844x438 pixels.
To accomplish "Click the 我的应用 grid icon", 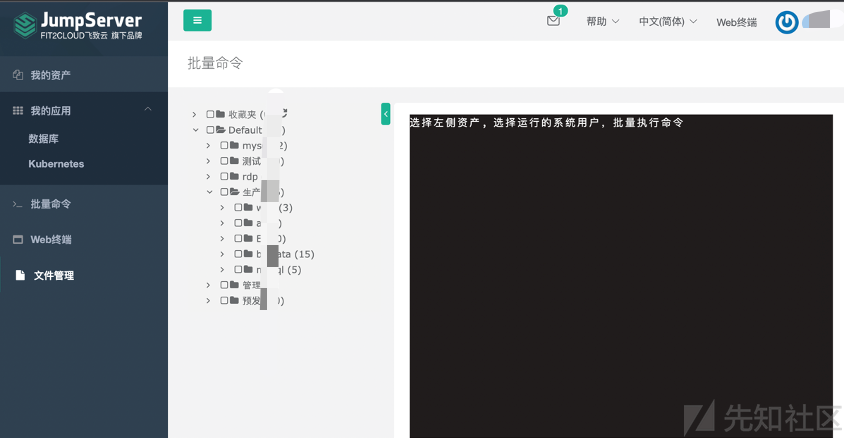I will pos(18,110).
